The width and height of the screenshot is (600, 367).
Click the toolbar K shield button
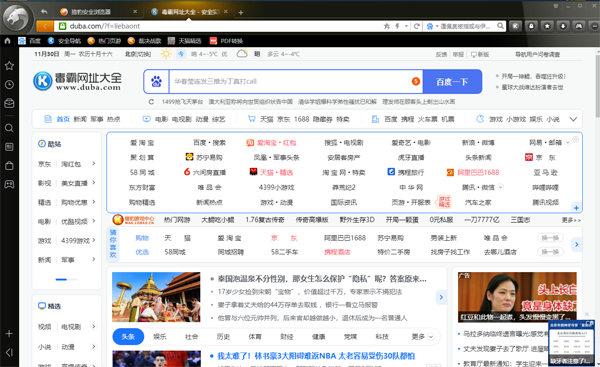click(x=515, y=26)
